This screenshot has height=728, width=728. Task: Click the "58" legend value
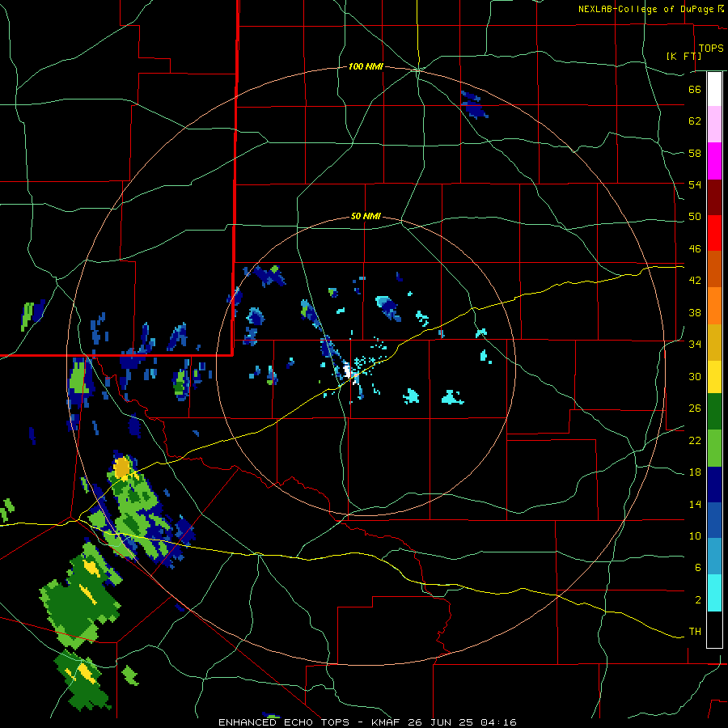coord(695,153)
